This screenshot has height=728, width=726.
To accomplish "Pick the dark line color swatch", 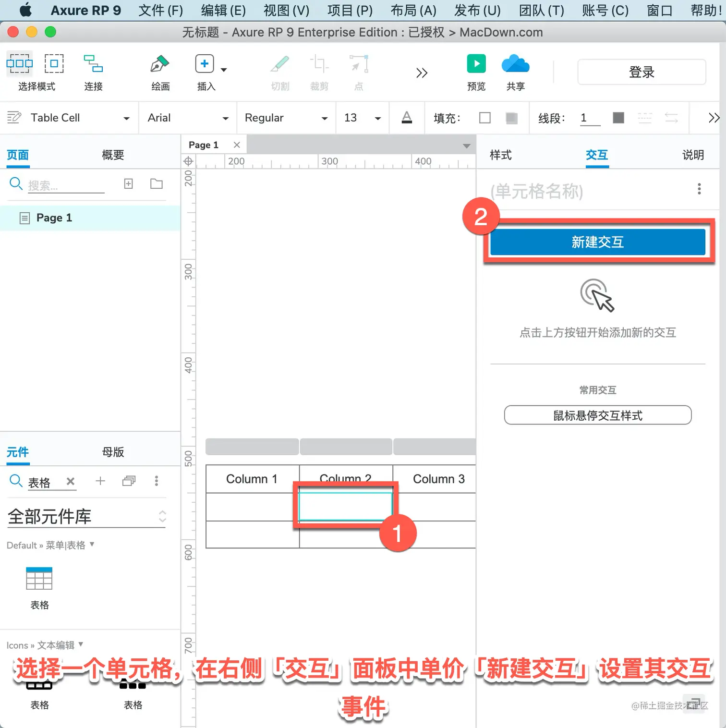I will pos(618,118).
